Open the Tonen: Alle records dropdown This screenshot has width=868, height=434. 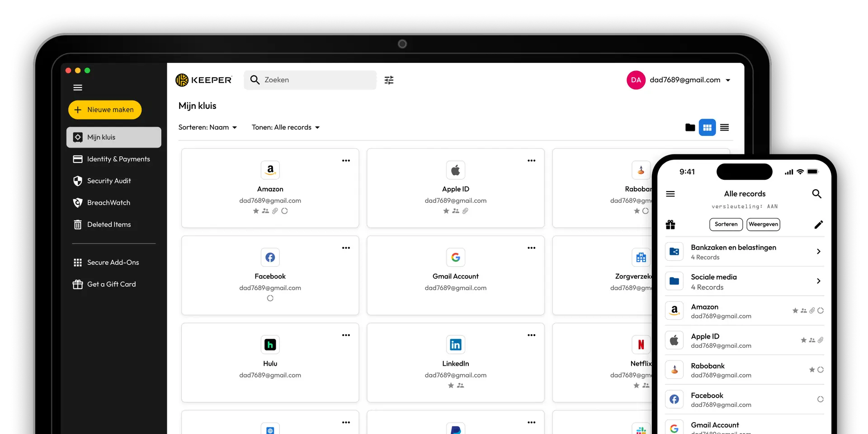286,127
